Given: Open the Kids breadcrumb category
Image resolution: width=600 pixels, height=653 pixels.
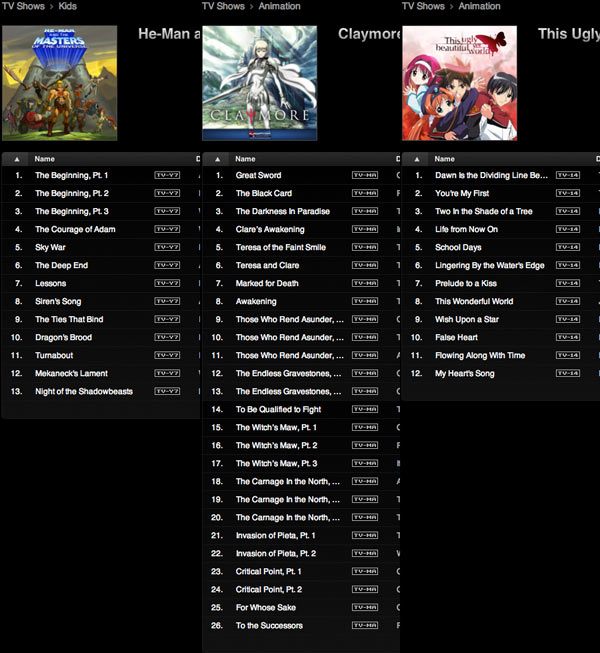Looking at the screenshot, I should [x=65, y=6].
